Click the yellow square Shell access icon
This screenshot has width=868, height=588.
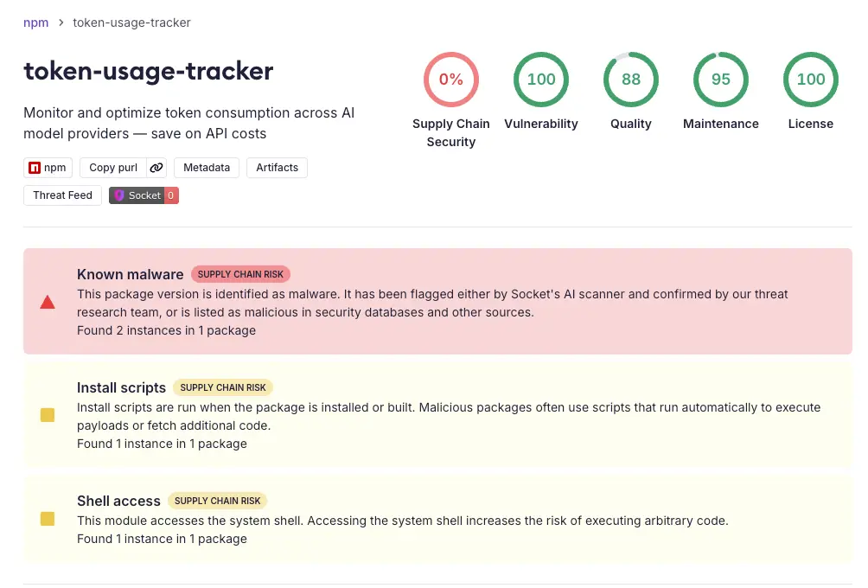point(48,519)
